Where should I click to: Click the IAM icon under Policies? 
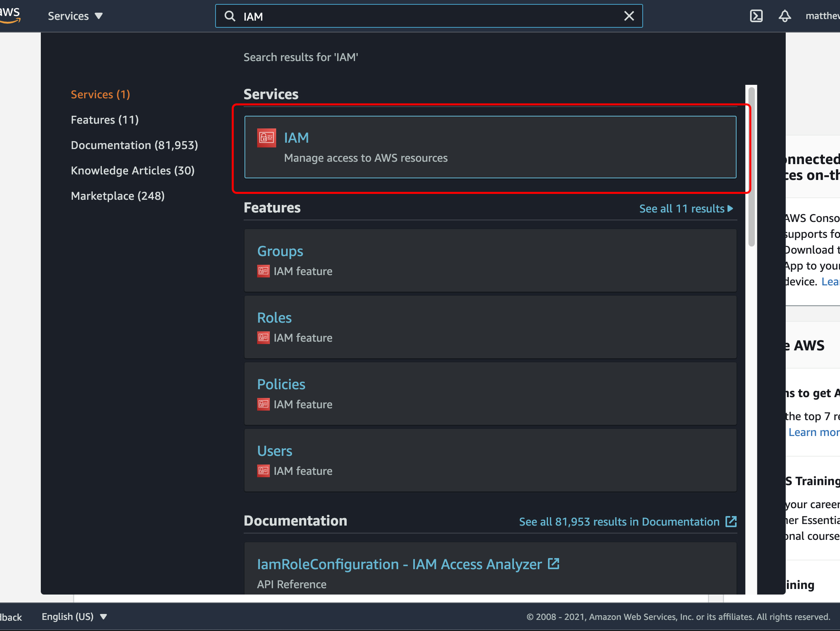pyautogui.click(x=263, y=404)
